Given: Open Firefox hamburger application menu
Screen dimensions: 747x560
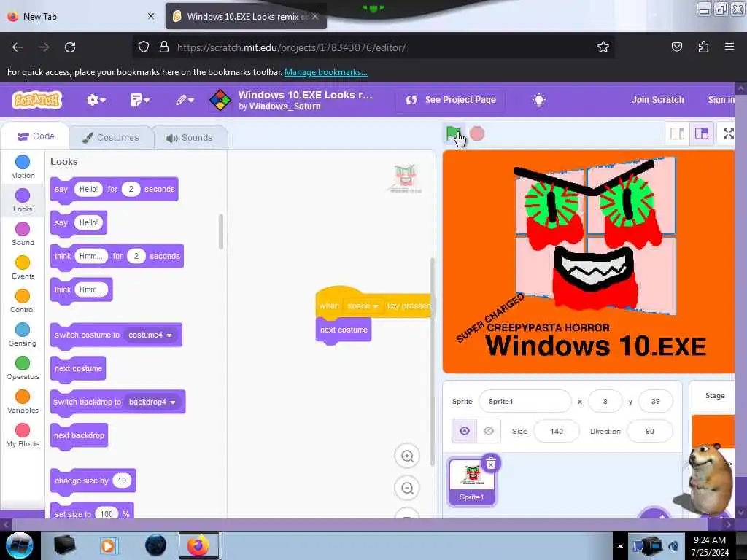Looking at the screenshot, I should [729, 47].
